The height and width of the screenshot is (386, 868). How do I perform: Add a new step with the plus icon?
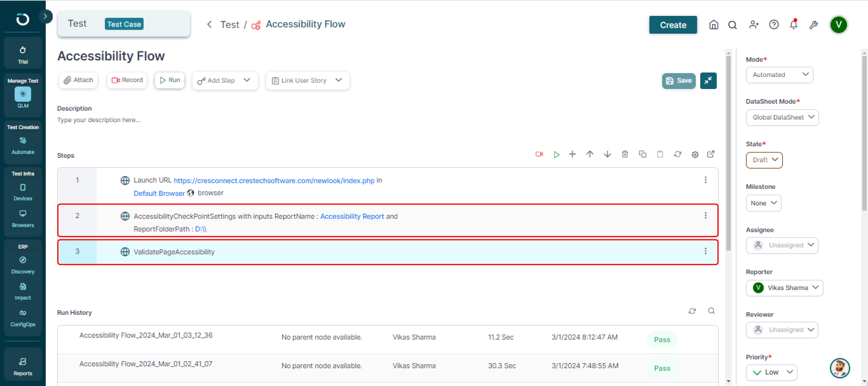(x=573, y=154)
